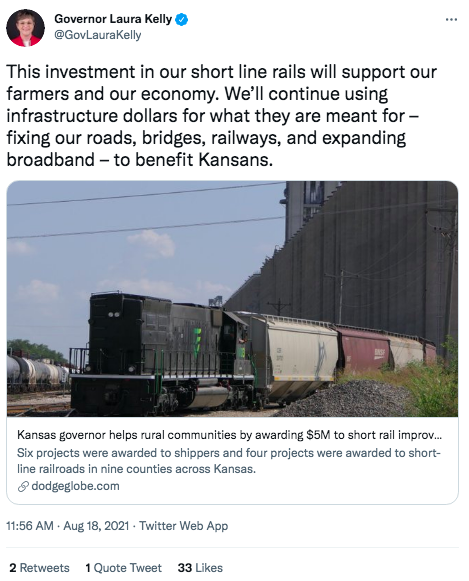Image resolution: width=469 pixels, height=581 pixels.
Task: View the 2 Retweets list
Action: (39, 568)
